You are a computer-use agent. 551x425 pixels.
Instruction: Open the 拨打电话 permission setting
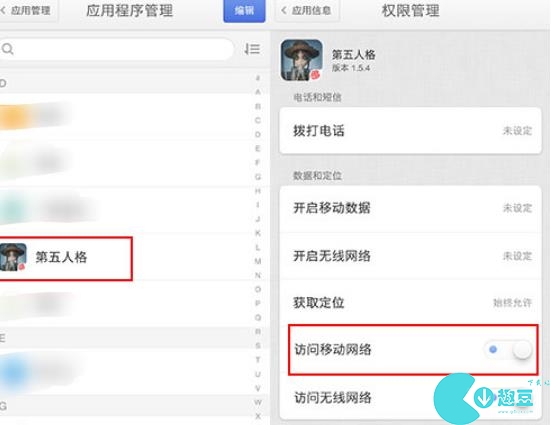410,131
